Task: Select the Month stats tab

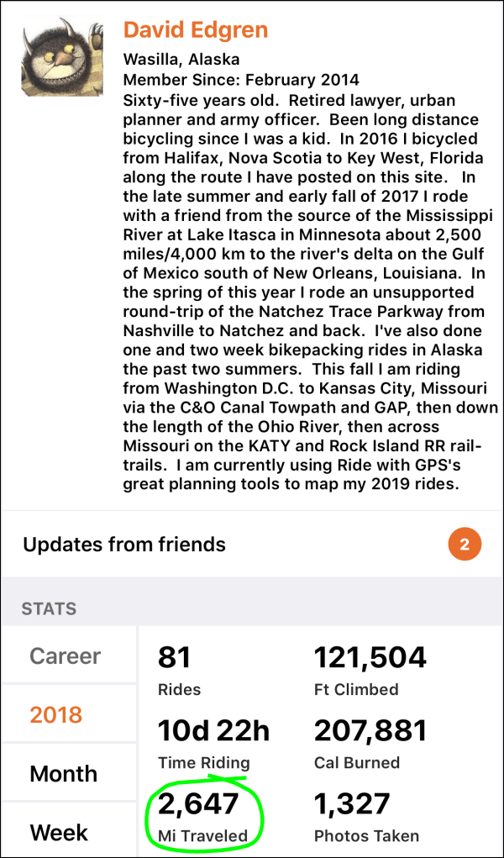Action: [62, 773]
